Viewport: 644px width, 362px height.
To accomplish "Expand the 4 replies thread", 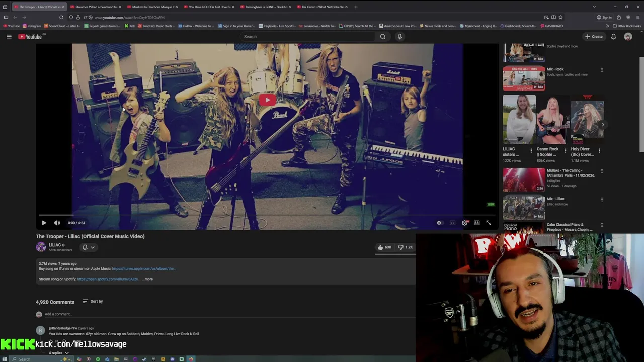I will [x=59, y=353].
